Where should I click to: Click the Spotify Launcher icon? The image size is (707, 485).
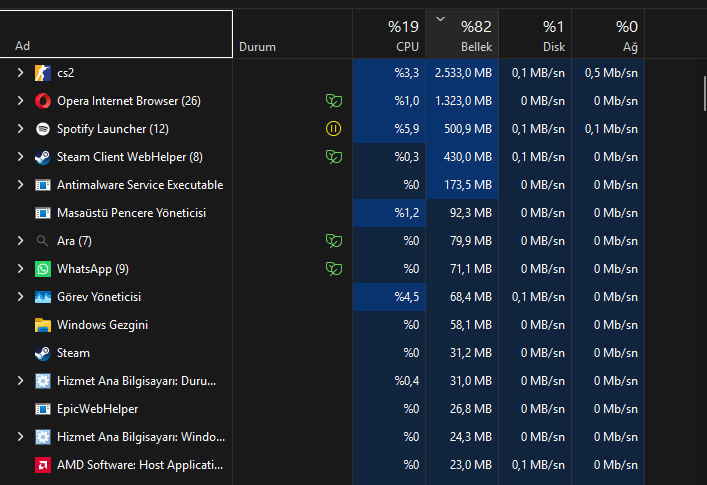tap(43, 129)
